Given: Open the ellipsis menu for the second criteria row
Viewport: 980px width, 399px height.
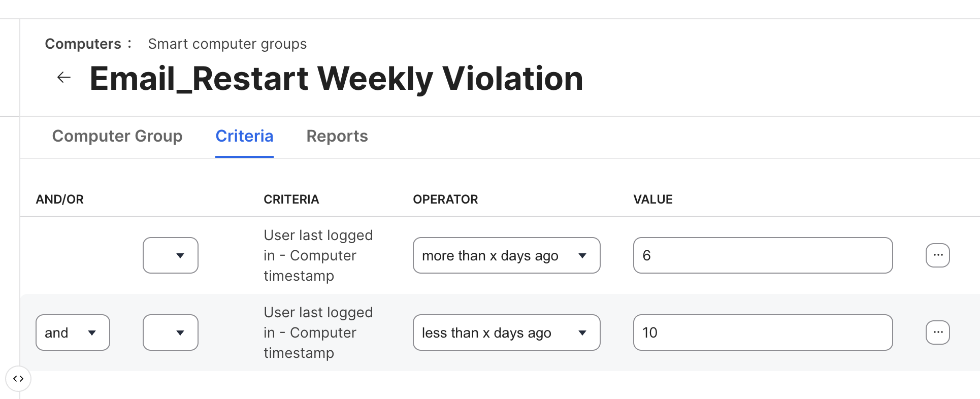Looking at the screenshot, I should (x=937, y=332).
